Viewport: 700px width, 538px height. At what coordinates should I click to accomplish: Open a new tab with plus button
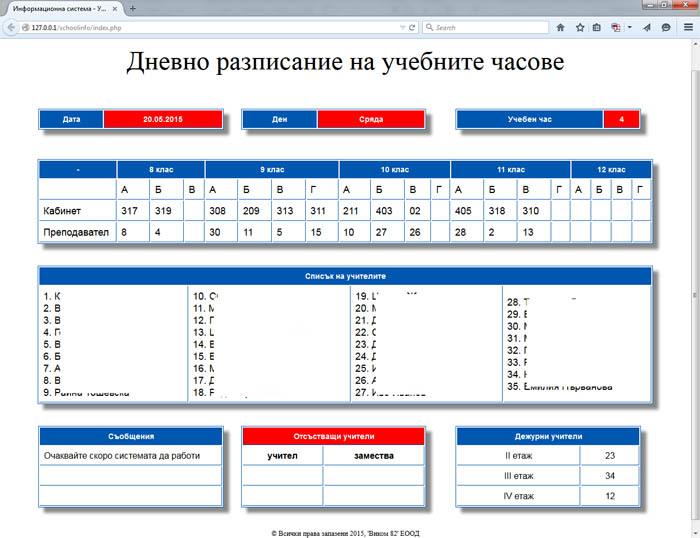(x=133, y=8)
